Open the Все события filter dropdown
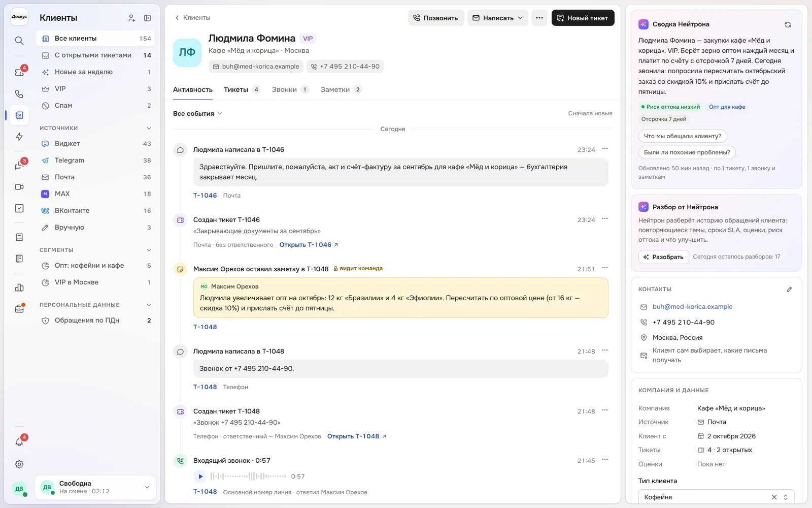 197,113
